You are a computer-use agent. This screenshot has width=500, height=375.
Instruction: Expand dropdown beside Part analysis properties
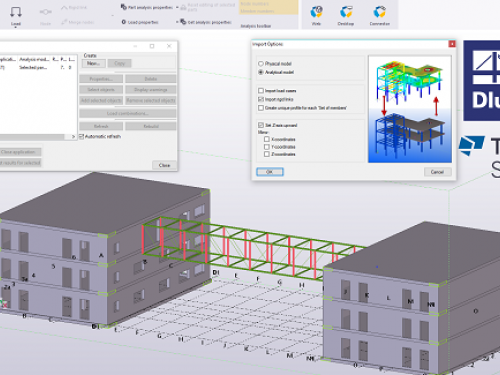[x=177, y=7]
